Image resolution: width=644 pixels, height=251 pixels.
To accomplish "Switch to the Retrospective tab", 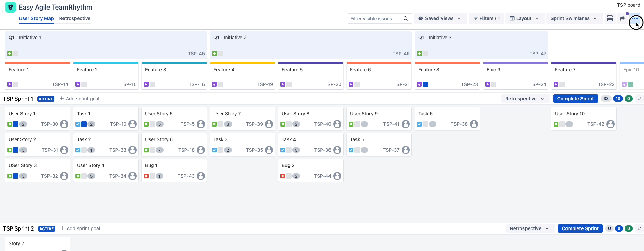I will tap(75, 18).
